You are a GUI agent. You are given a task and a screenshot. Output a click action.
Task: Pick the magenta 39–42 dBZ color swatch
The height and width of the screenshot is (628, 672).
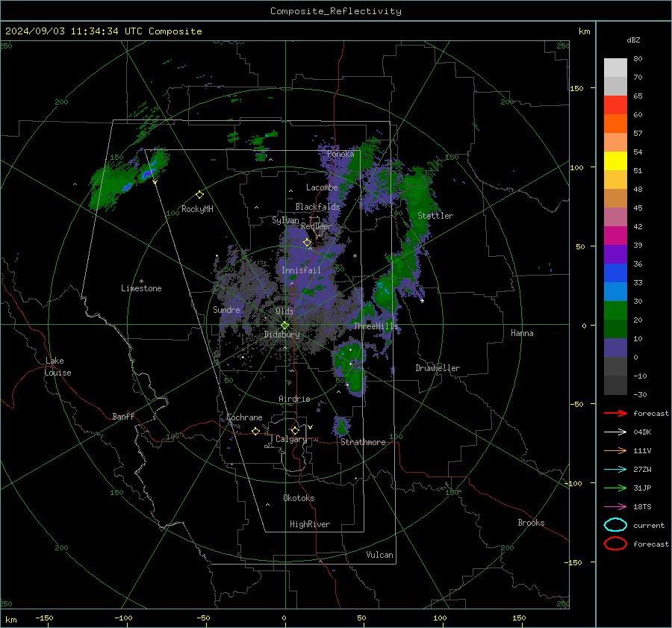click(x=615, y=236)
